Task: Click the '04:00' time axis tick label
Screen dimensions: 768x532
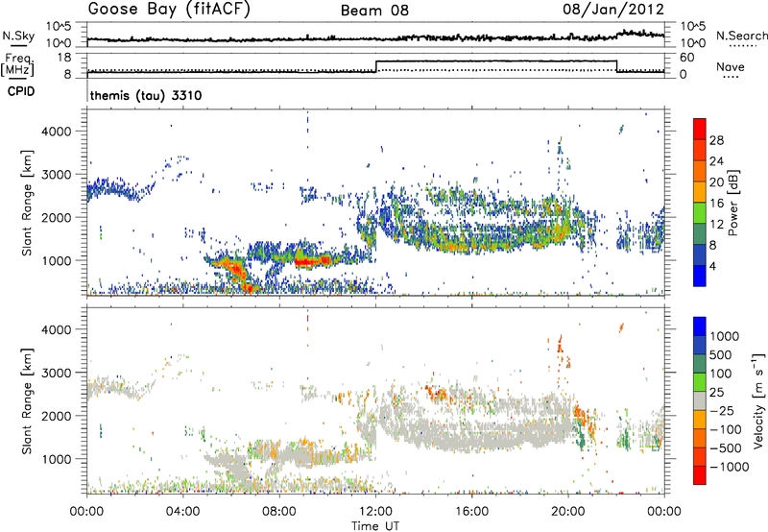Action: click(183, 512)
